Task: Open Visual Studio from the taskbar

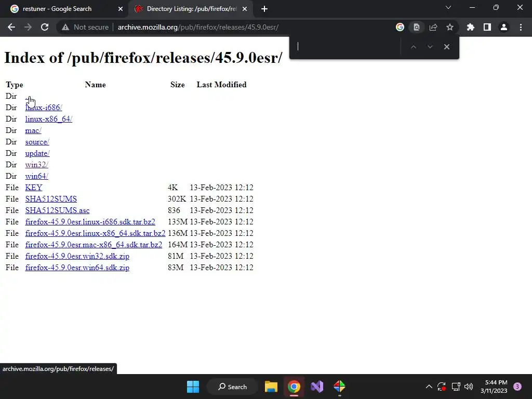Action: (317, 387)
